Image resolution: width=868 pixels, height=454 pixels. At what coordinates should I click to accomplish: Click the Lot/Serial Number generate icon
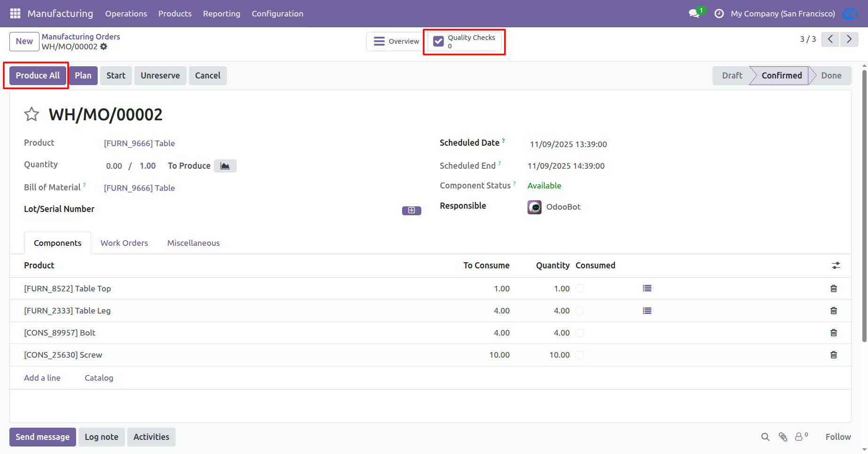point(411,211)
